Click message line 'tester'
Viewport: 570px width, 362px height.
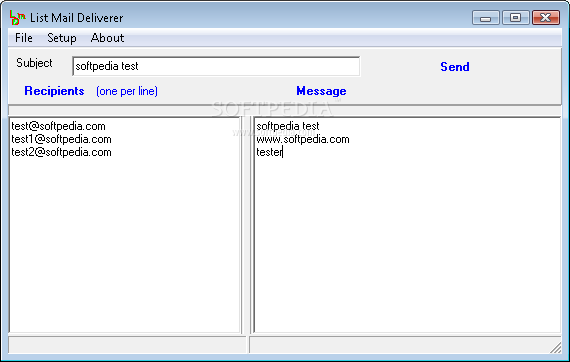tap(269, 152)
